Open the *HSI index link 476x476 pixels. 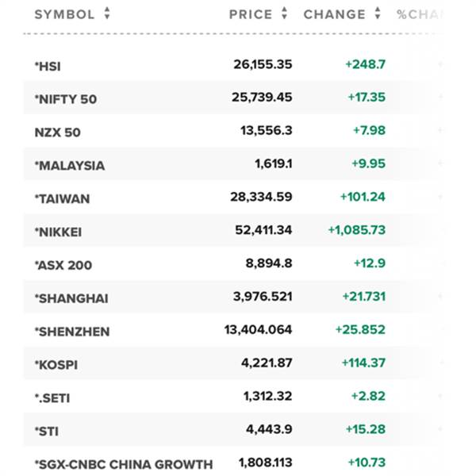[47, 66]
